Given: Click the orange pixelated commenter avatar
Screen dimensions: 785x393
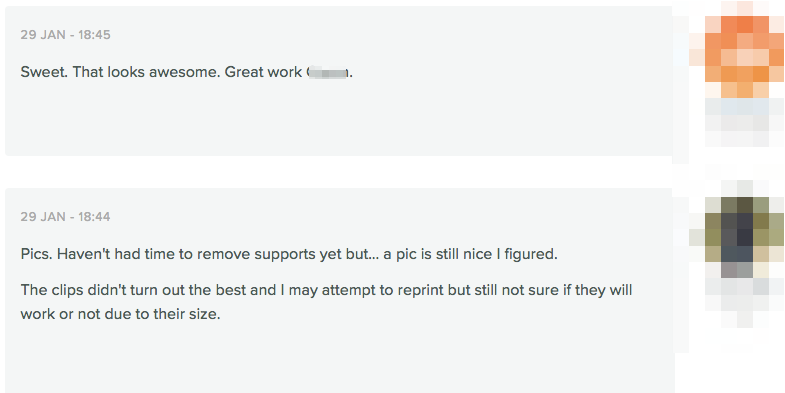Looking at the screenshot, I should click(737, 74).
